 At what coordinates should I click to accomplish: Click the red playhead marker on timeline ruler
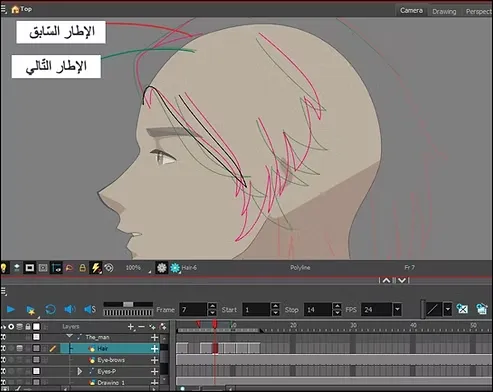point(215,324)
